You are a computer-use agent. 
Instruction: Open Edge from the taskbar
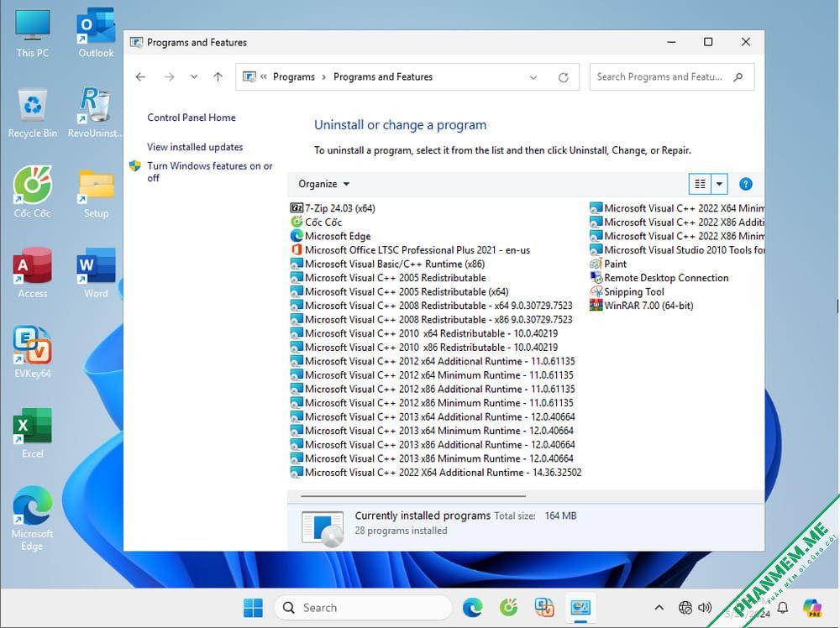tap(472, 608)
